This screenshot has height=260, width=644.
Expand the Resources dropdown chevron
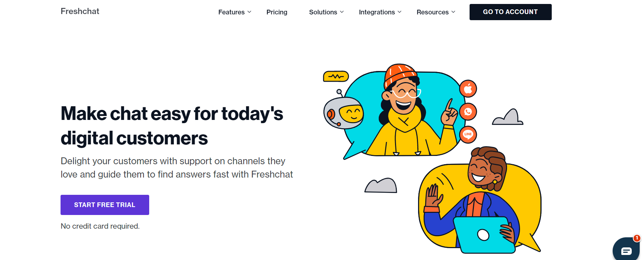pos(453,12)
